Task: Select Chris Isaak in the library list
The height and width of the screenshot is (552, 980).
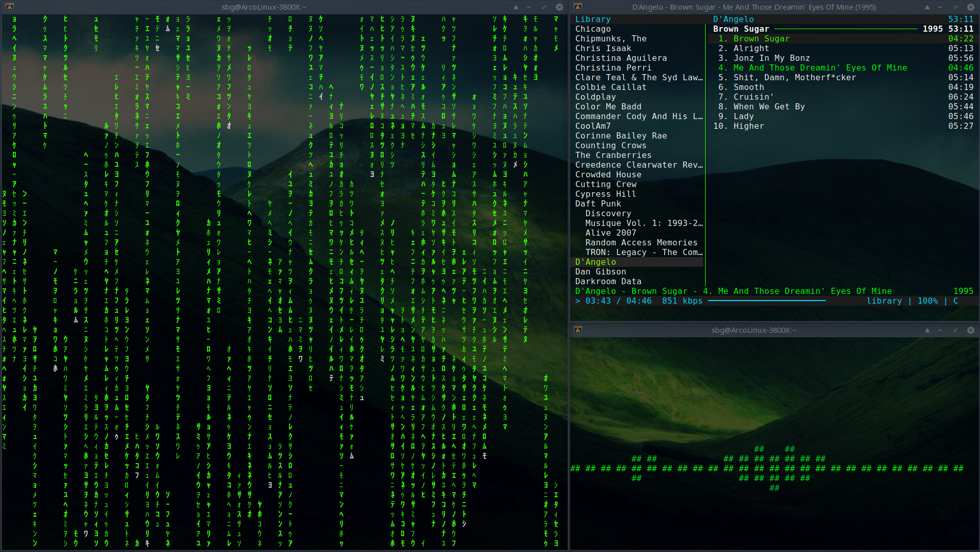Action: (603, 49)
